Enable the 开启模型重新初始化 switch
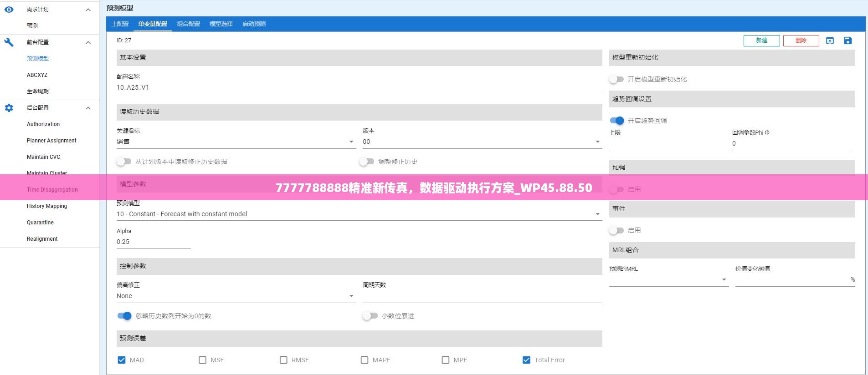Image resolution: width=868 pixels, height=375 pixels. [616, 79]
